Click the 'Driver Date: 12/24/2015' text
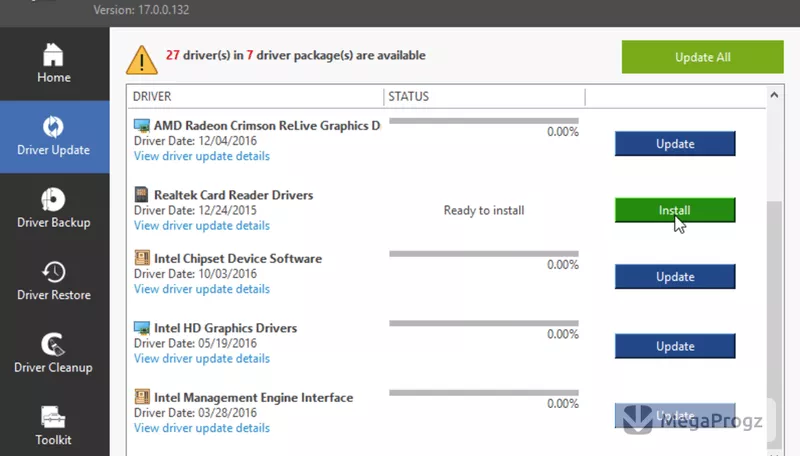This screenshot has width=800, height=456. tap(195, 210)
